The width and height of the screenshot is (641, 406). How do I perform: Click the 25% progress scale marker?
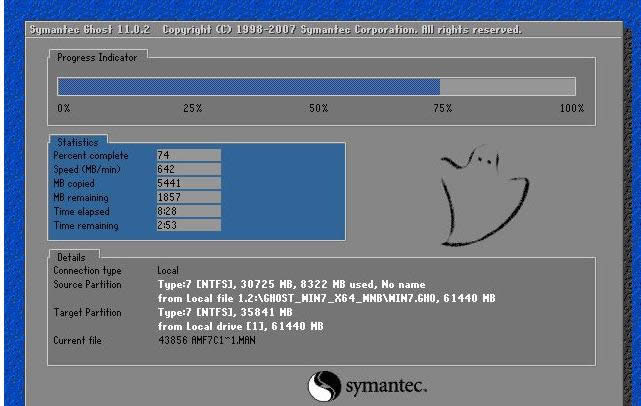click(x=193, y=108)
